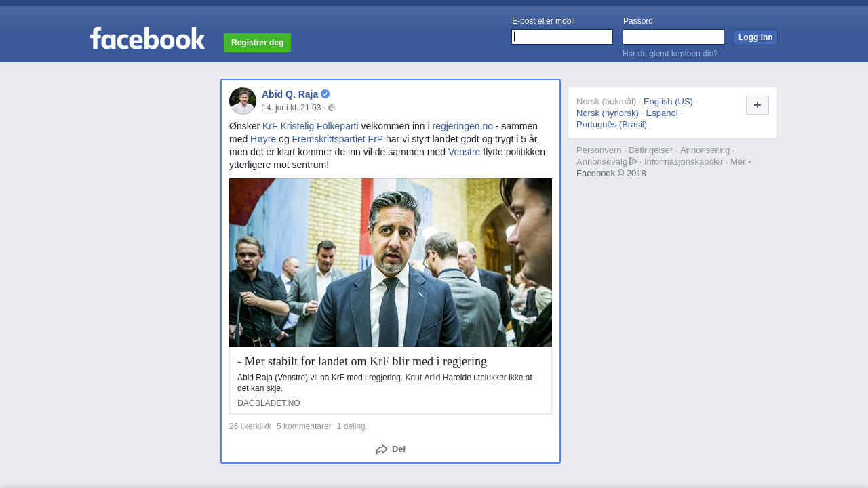
Task: Open the post timestamp 14. juni kl. 21:03
Action: 291,108
